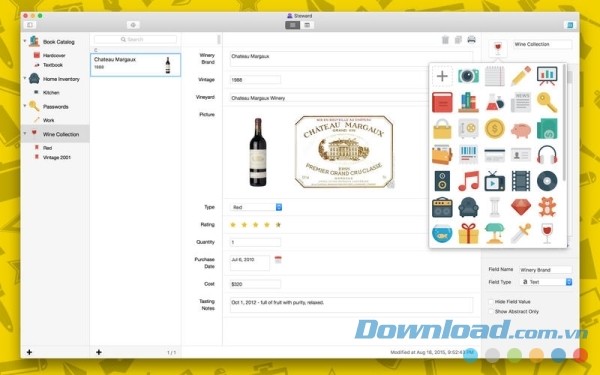Select the bookshelf icon in picker
This screenshot has height=375, width=600.
(x=468, y=102)
